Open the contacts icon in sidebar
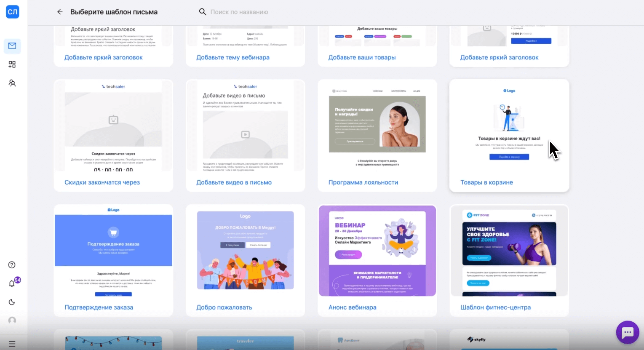This screenshot has width=644, height=350. point(12,83)
